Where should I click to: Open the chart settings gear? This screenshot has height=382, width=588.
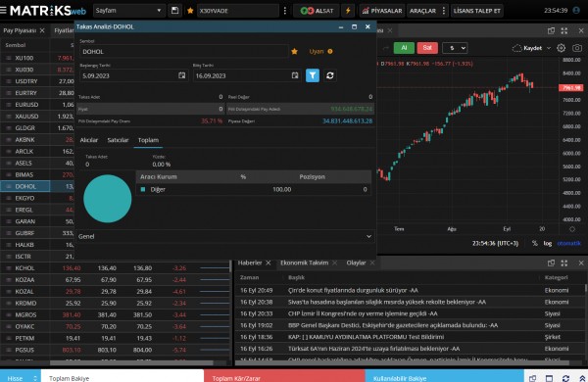[x=561, y=48]
